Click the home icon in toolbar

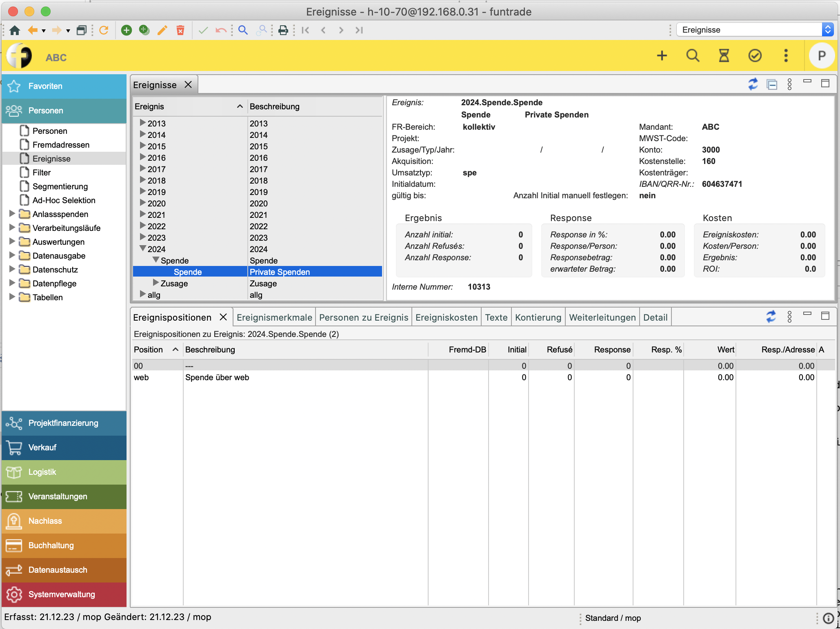15,30
